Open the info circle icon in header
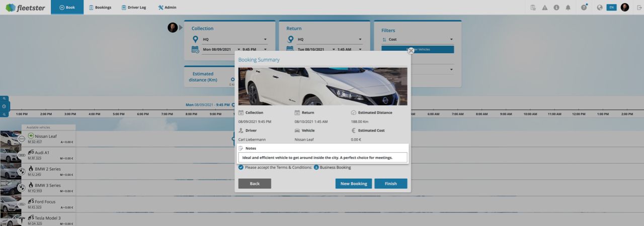This screenshot has height=226, width=644. click(x=556, y=8)
